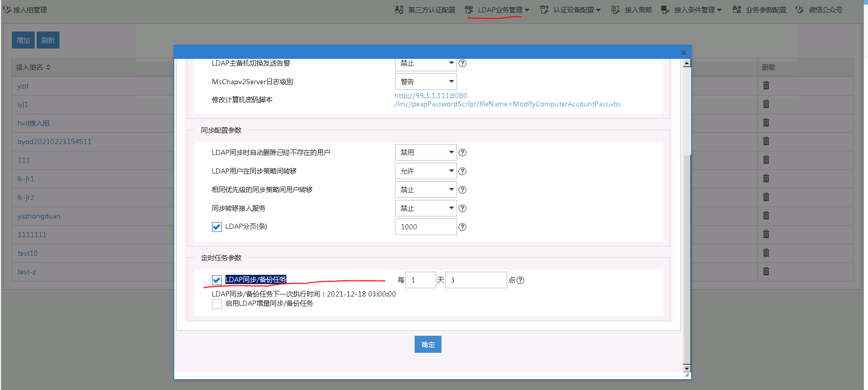The height and width of the screenshot is (390, 868).
Task: Open the test10 group link
Action: coord(27,253)
